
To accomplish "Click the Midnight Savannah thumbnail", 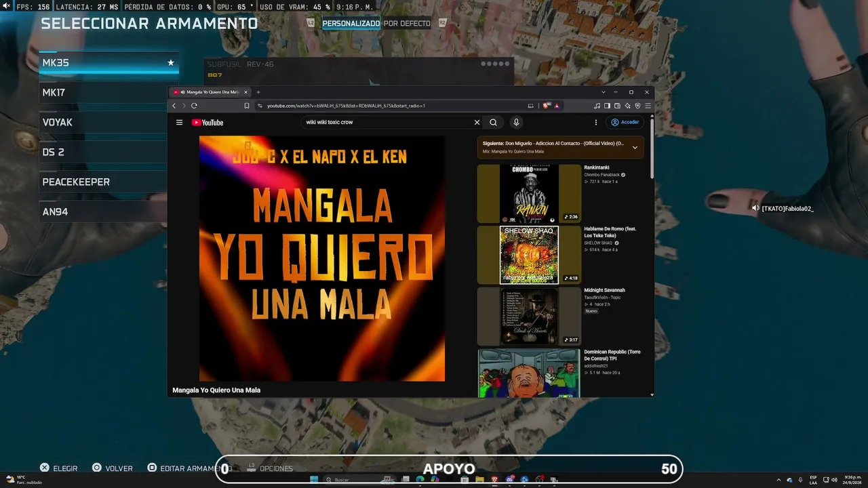I will 530,317.
